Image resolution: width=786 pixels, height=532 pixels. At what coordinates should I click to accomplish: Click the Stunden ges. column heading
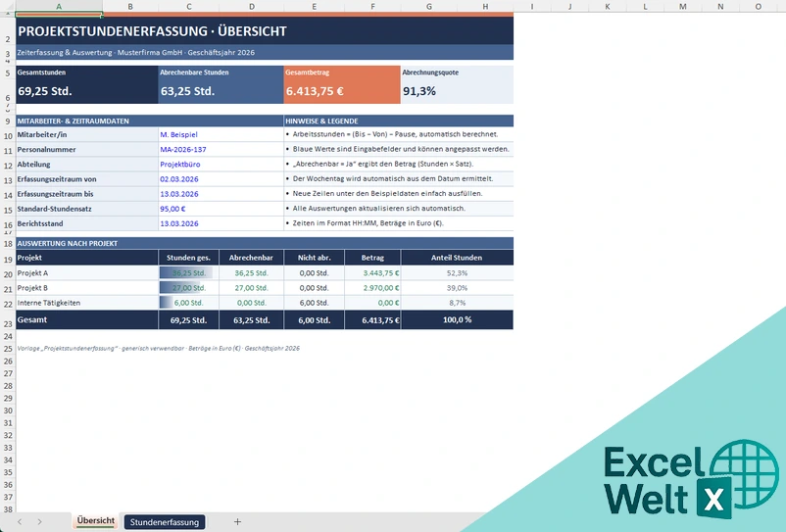[188, 258]
